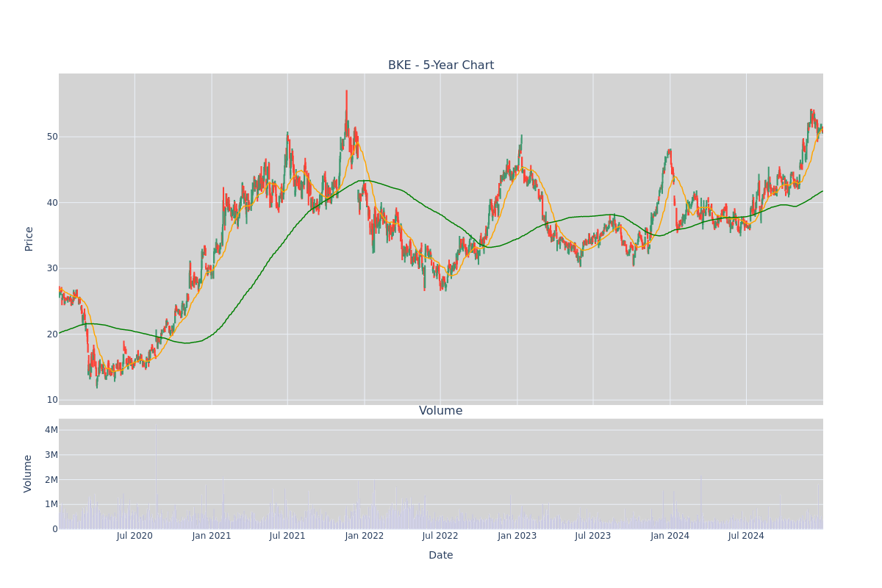Click the "BKE - 5-Year Chart" title

441,65
